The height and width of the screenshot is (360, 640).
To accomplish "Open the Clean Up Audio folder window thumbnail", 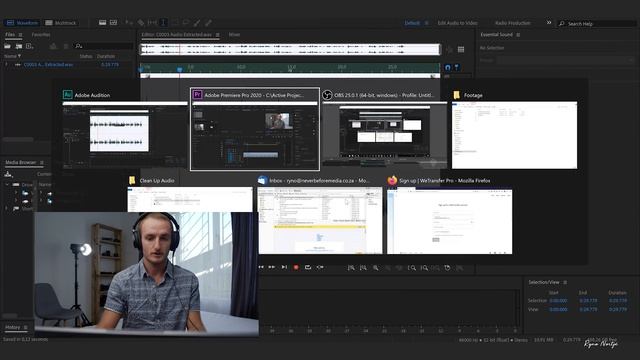I will pyautogui.click(x=190, y=195).
